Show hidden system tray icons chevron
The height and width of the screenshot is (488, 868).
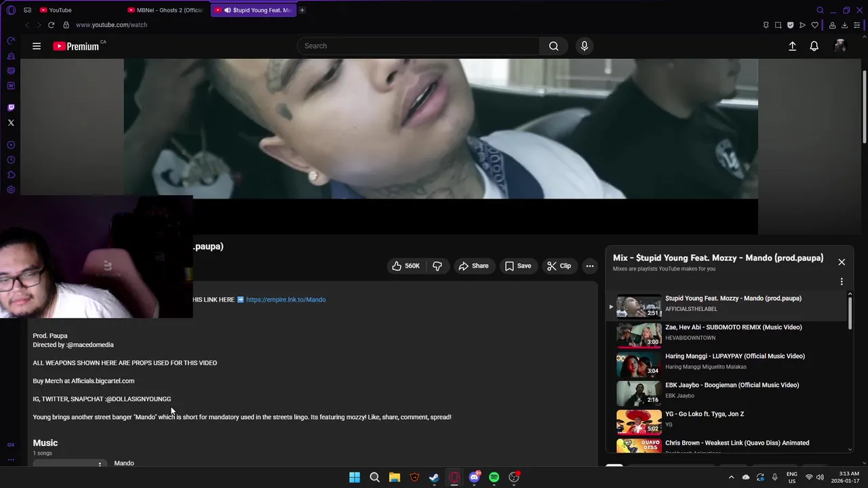pos(731,477)
